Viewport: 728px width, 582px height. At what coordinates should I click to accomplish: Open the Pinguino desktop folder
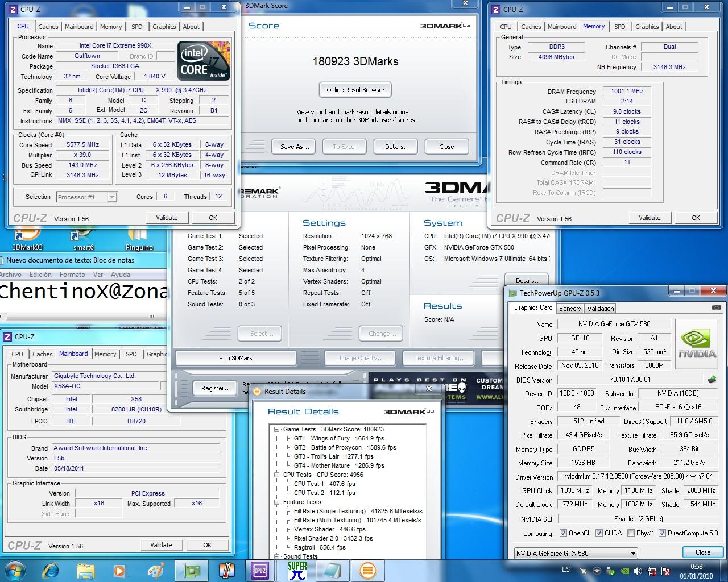(x=139, y=238)
